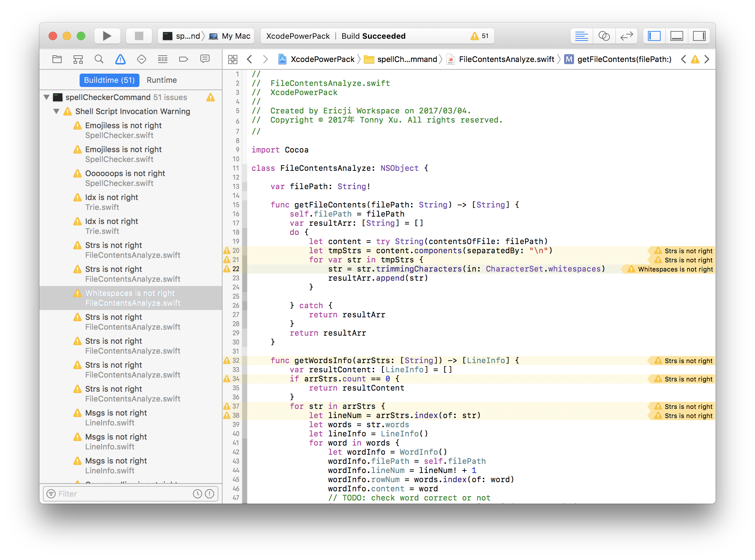Open the Project navigator folder icon
The image size is (755, 560).
pos(57,59)
